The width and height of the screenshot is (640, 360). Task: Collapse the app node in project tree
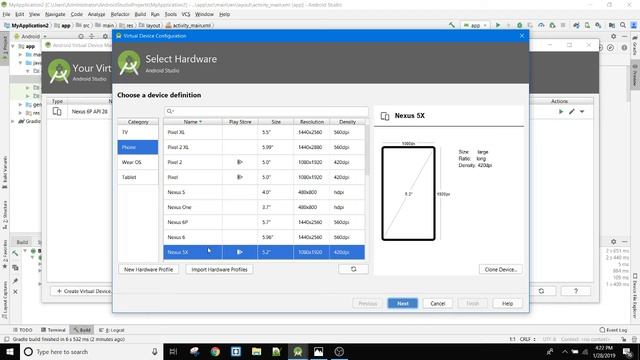tap(13, 47)
